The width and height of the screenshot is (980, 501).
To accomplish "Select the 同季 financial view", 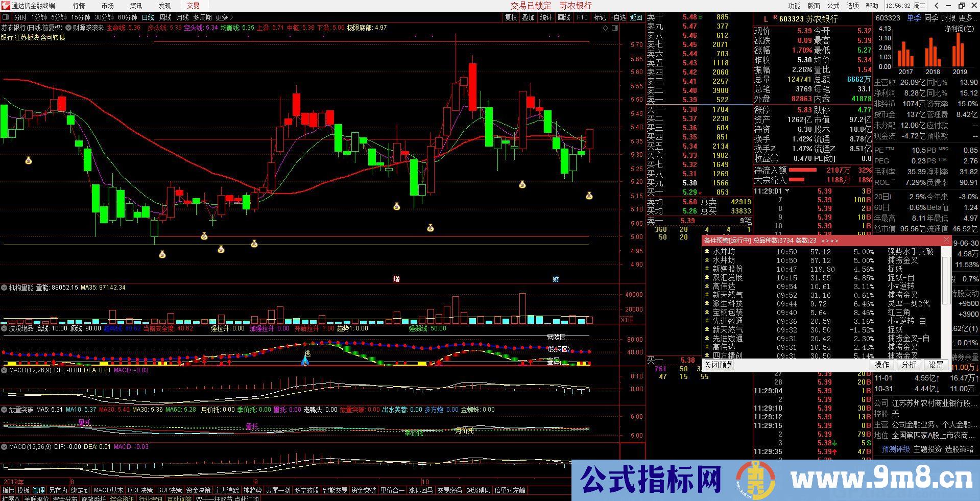I will click(x=931, y=18).
